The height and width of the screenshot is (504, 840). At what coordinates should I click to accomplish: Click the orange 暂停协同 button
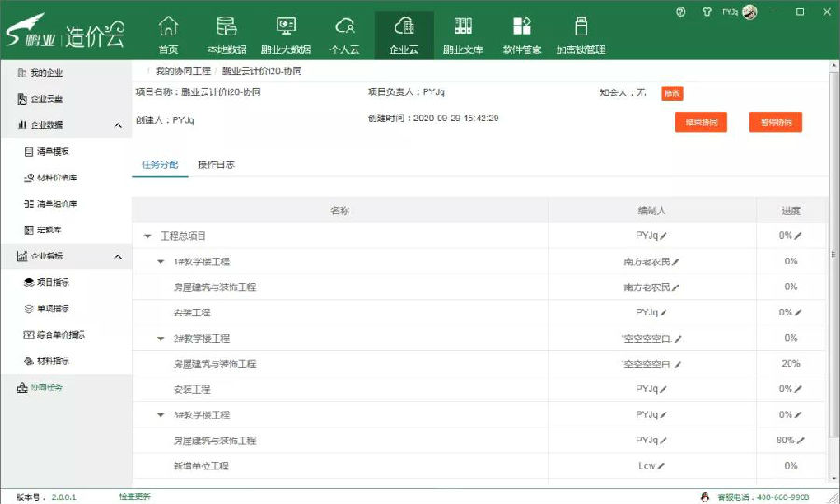click(x=775, y=122)
